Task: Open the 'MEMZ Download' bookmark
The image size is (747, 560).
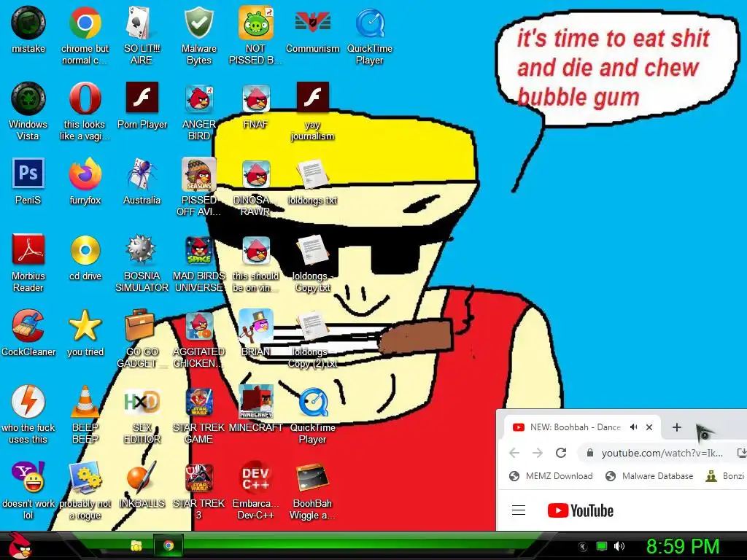Action: pyautogui.click(x=551, y=476)
